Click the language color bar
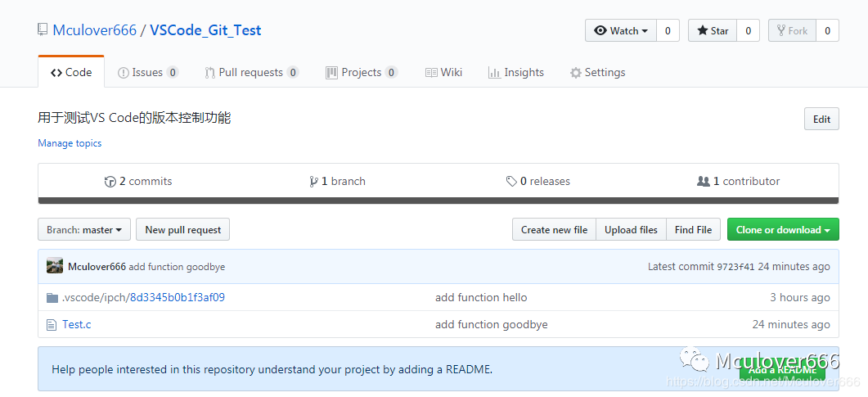Screen dimensions: 868x397 [438, 201]
